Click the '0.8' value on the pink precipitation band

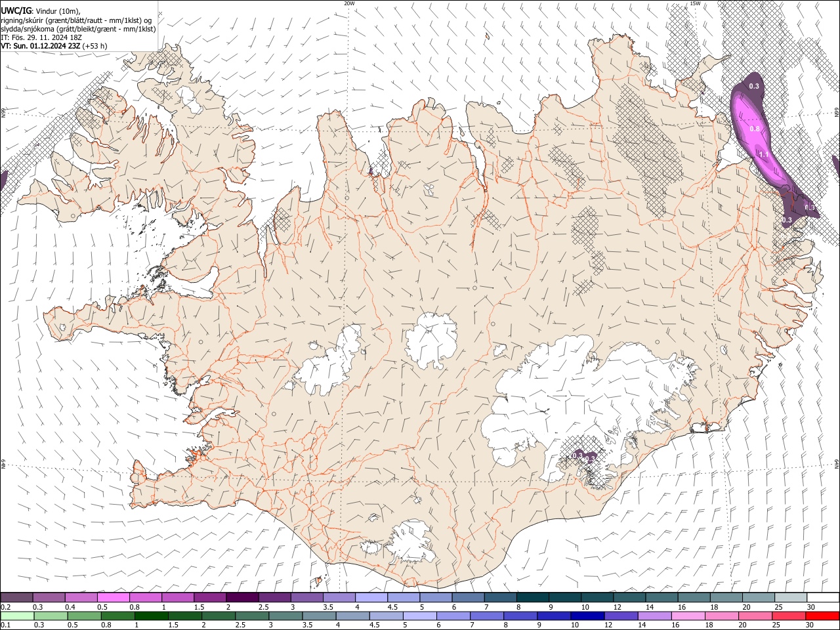[x=754, y=129]
